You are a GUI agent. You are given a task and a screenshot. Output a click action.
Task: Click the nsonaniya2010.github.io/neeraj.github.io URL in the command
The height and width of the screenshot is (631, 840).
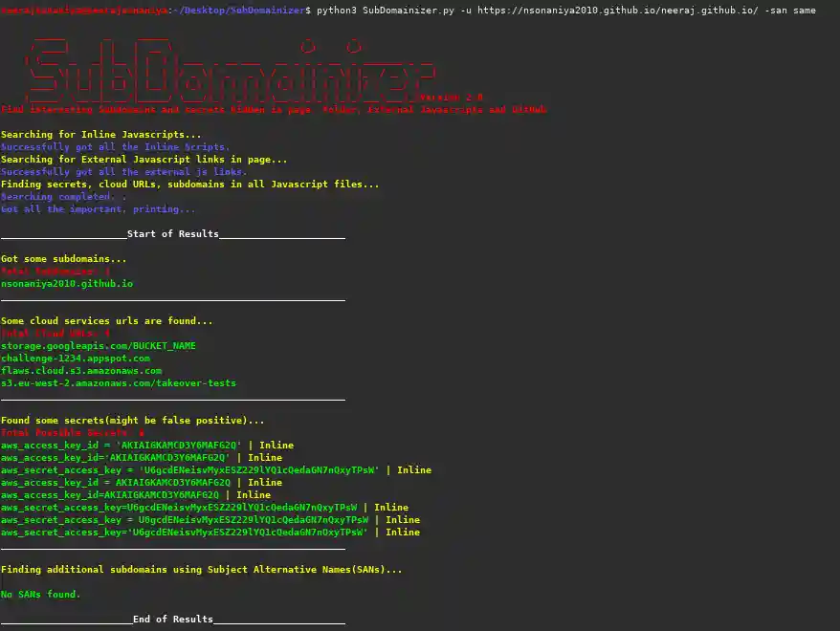(x=618, y=11)
